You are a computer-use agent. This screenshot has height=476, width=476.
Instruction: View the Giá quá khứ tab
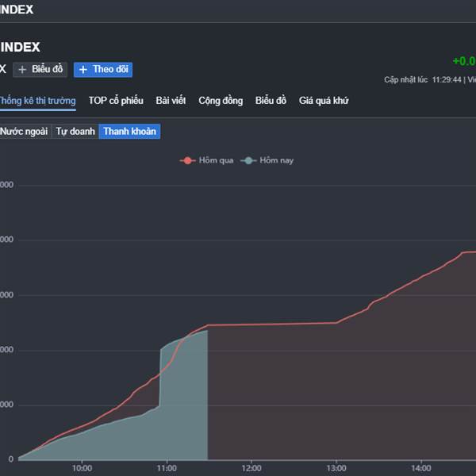(324, 101)
